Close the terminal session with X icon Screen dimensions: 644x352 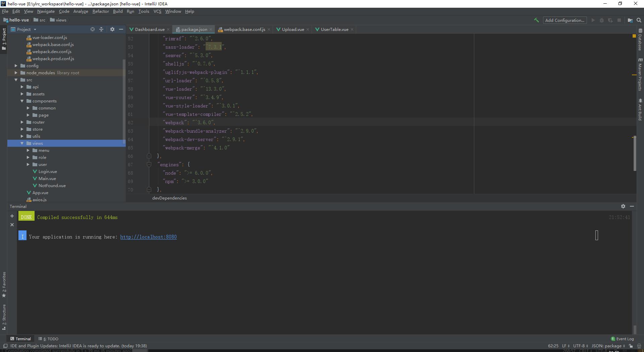click(12, 225)
